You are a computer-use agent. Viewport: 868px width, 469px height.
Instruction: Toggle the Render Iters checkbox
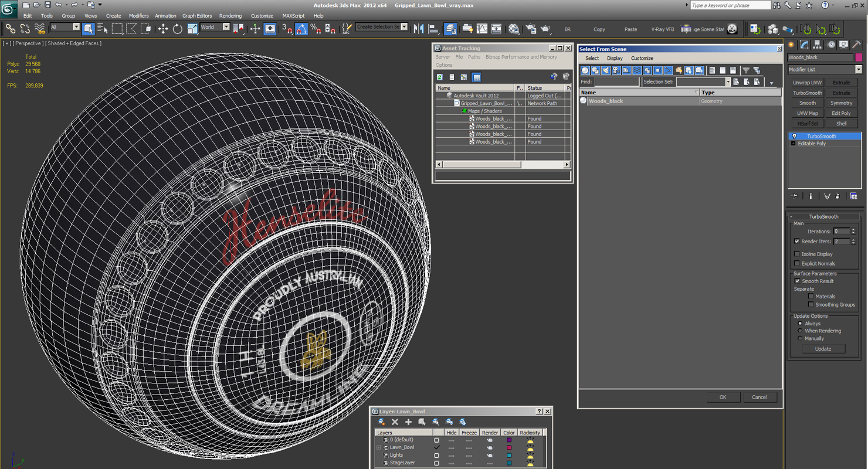796,242
